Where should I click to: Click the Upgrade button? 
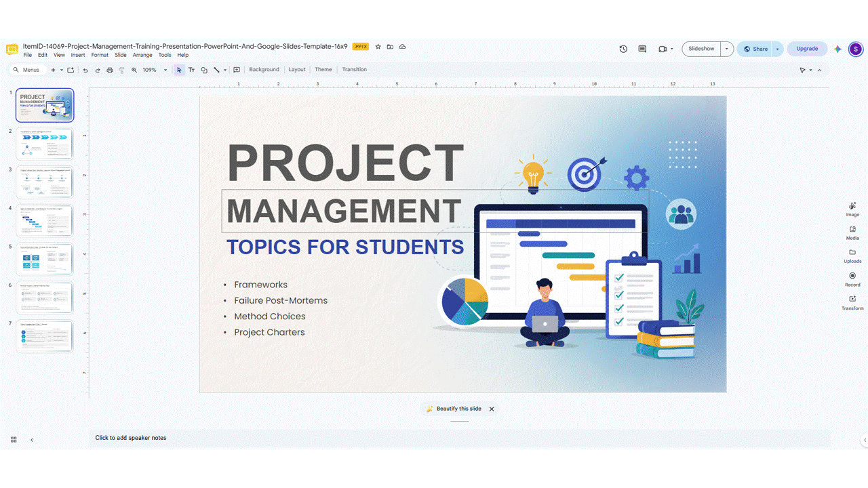[x=807, y=49]
